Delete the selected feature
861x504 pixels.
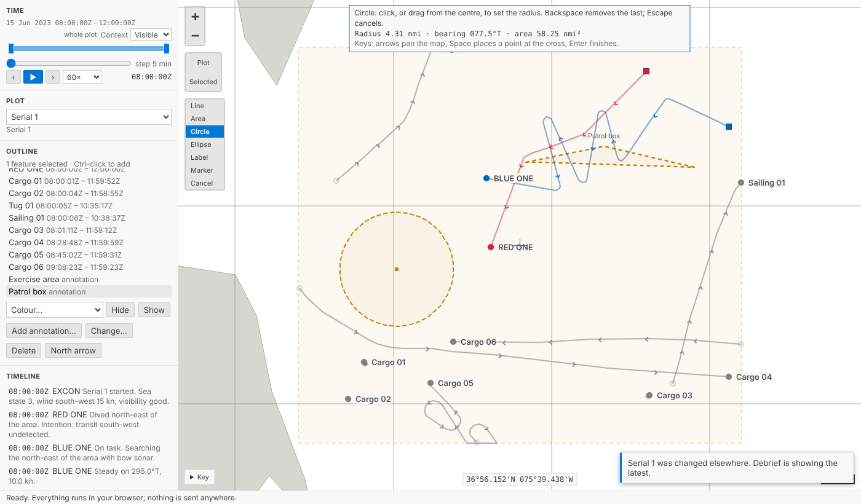[x=24, y=350]
